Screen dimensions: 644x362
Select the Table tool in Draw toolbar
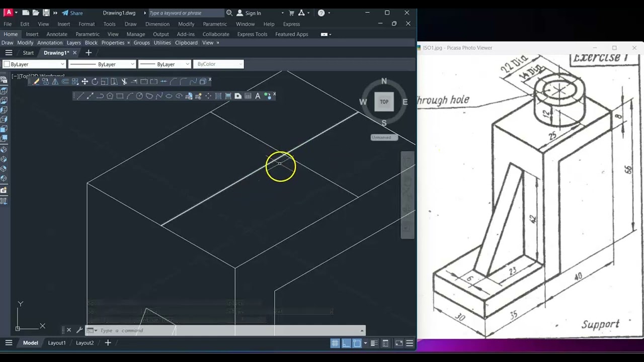(x=248, y=96)
